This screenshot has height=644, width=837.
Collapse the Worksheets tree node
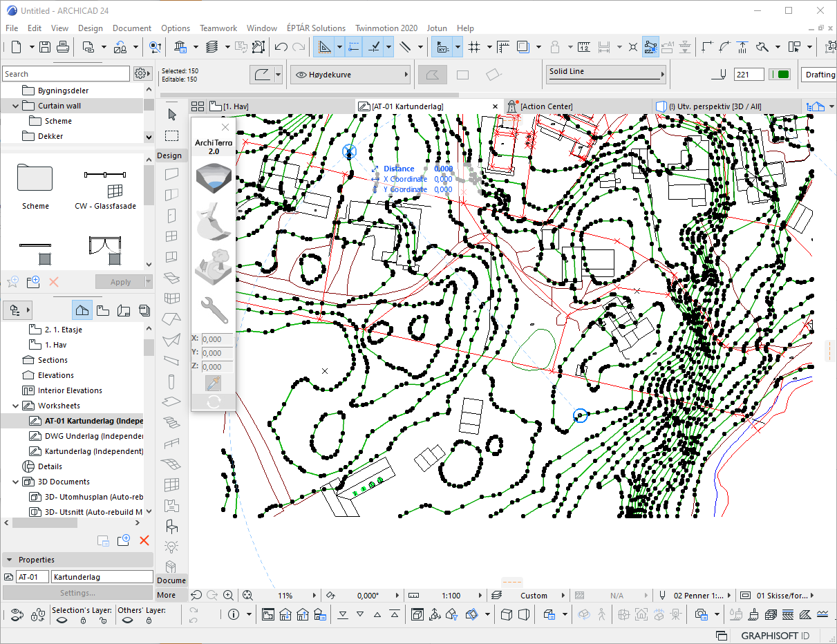pos(16,406)
